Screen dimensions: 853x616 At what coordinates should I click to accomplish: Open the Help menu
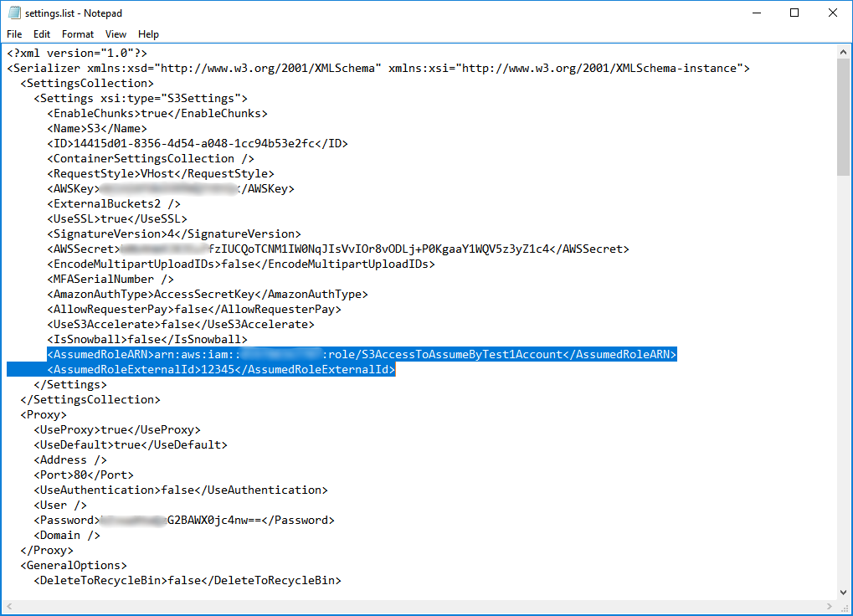pyautogui.click(x=148, y=34)
